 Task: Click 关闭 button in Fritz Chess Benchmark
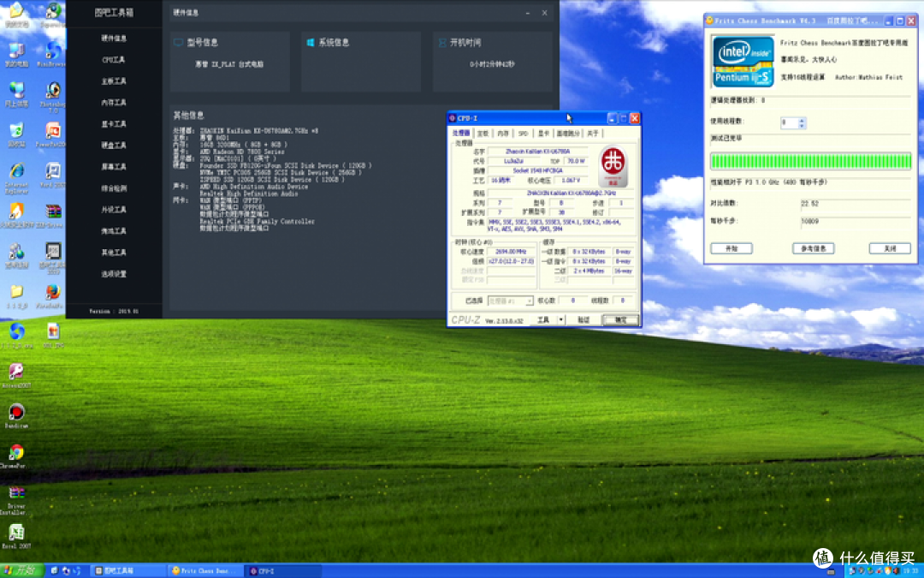890,248
